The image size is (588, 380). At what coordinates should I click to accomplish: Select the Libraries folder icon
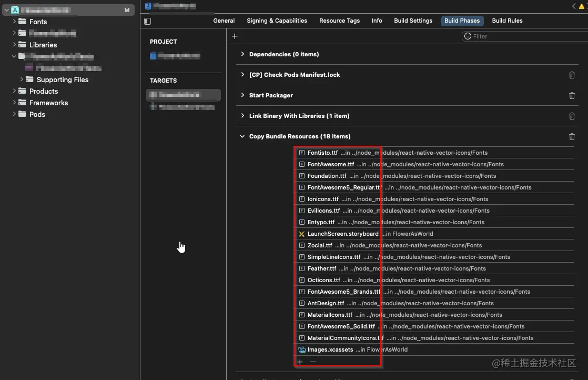(x=23, y=44)
